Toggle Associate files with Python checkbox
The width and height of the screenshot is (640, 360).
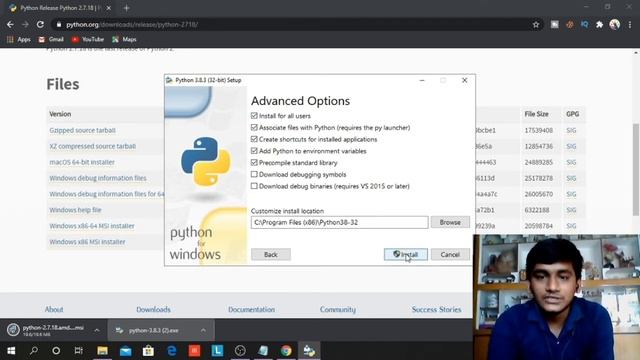tap(254, 128)
